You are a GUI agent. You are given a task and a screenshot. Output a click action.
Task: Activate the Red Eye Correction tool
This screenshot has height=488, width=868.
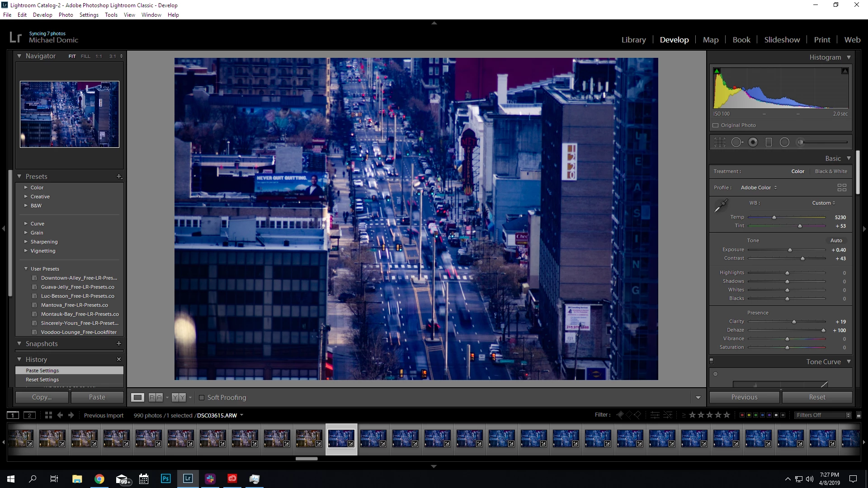(x=753, y=142)
